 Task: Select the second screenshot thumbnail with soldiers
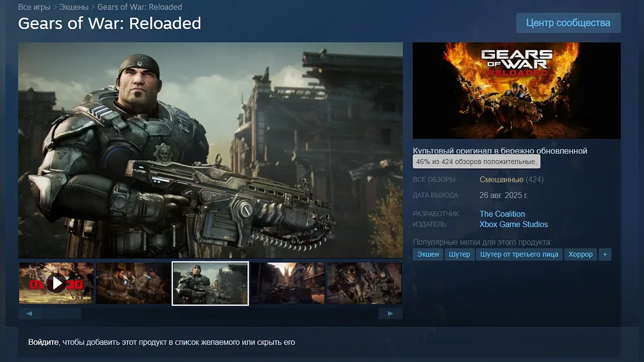pos(133,283)
